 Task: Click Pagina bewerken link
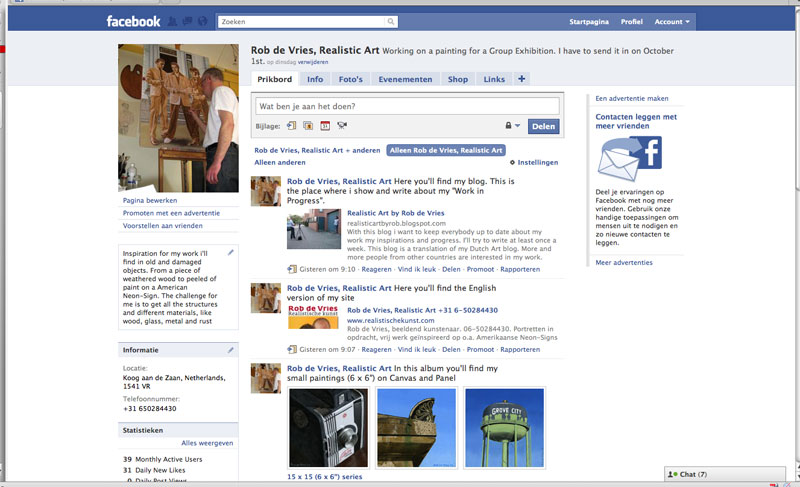[x=150, y=200]
